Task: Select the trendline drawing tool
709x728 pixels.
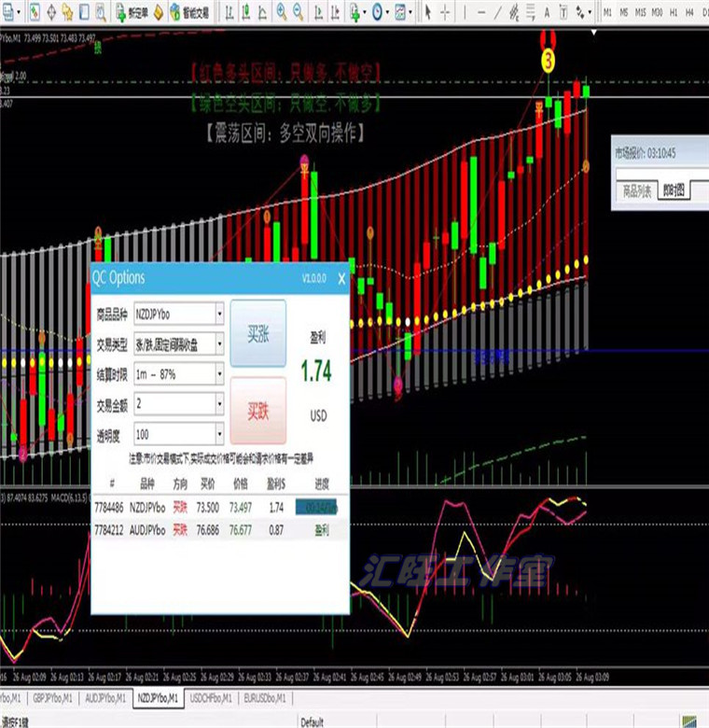Action: click(x=498, y=12)
